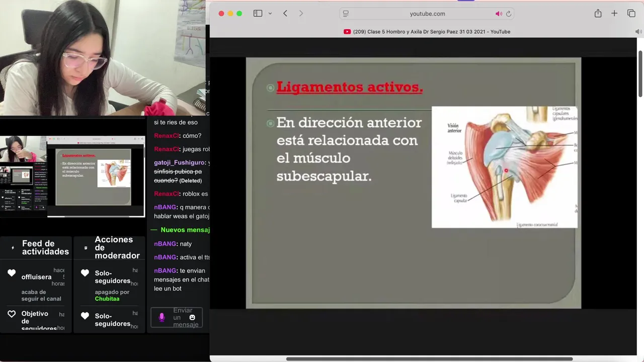Open the Feed de actividades panel header
This screenshot has width=644, height=362.
pyautogui.click(x=45, y=248)
